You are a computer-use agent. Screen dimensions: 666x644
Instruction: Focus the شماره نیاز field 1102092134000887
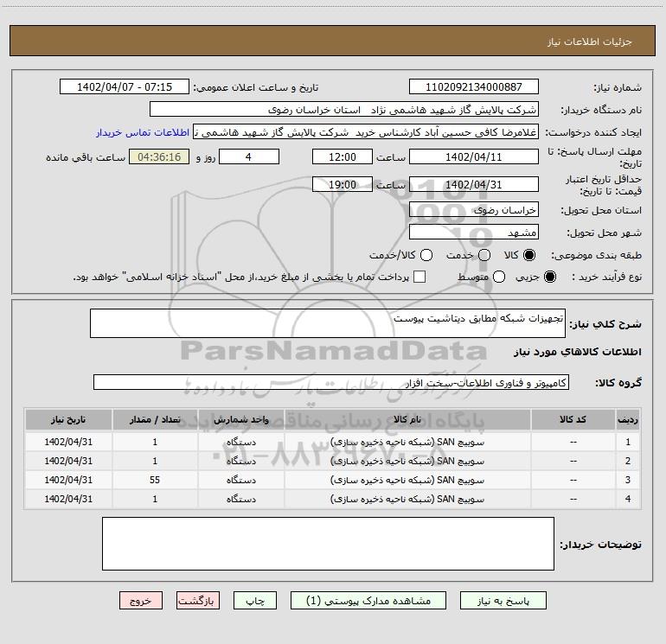[x=474, y=87]
